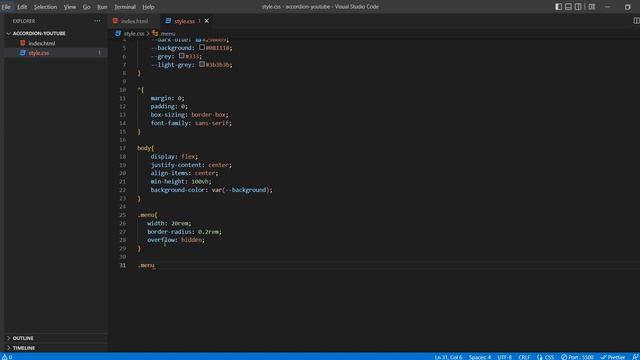Click the min-height: 100vh declaration
The image size is (640, 360).
[181, 181]
